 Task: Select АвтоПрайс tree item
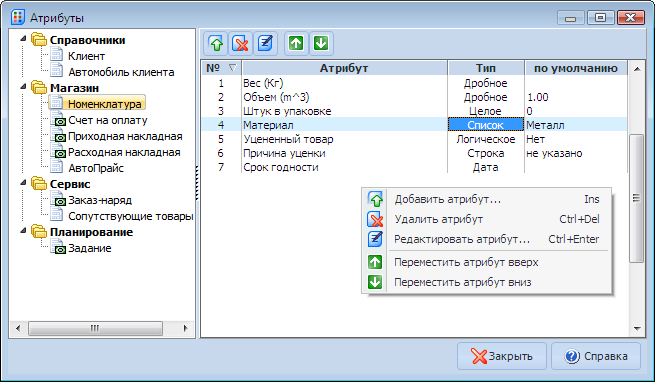tap(96, 168)
